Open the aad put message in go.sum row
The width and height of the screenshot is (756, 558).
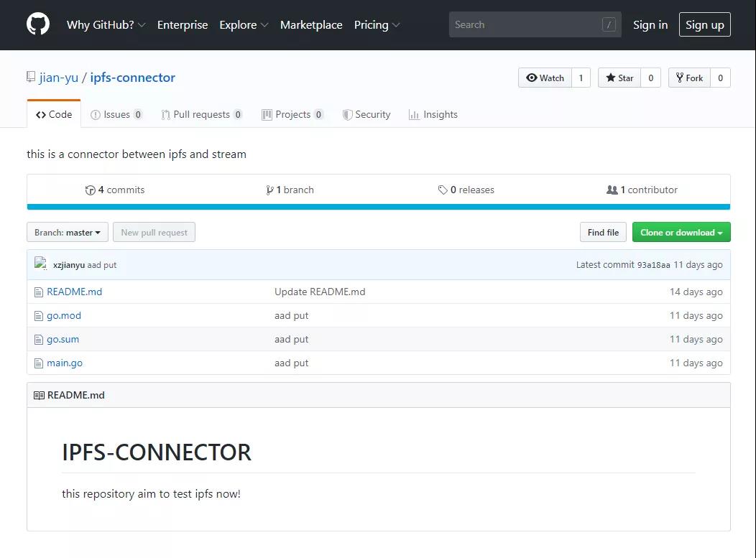pyautogui.click(x=291, y=339)
